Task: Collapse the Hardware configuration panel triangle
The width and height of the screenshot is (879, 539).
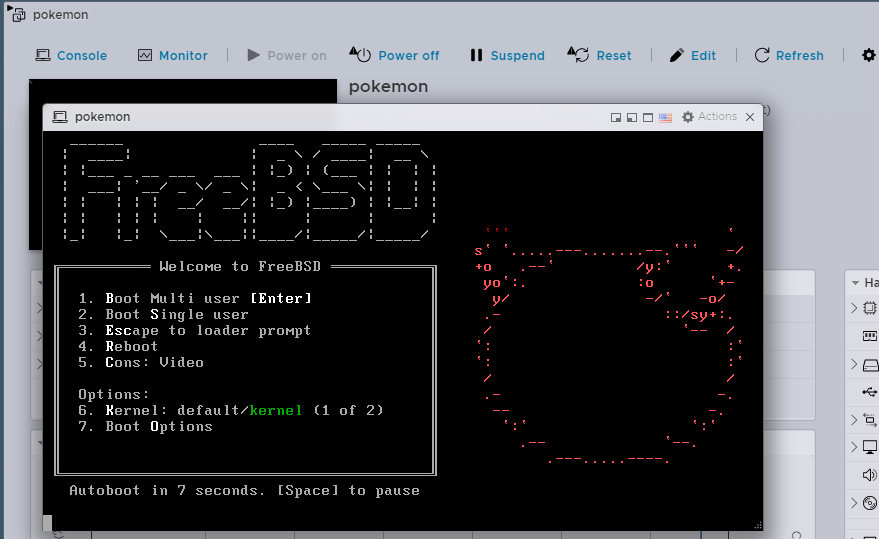Action: (x=855, y=283)
